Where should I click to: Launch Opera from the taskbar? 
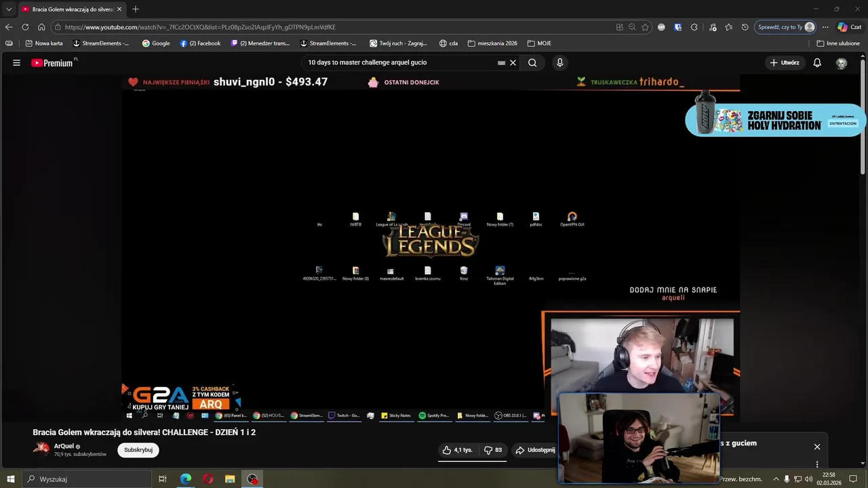208,479
